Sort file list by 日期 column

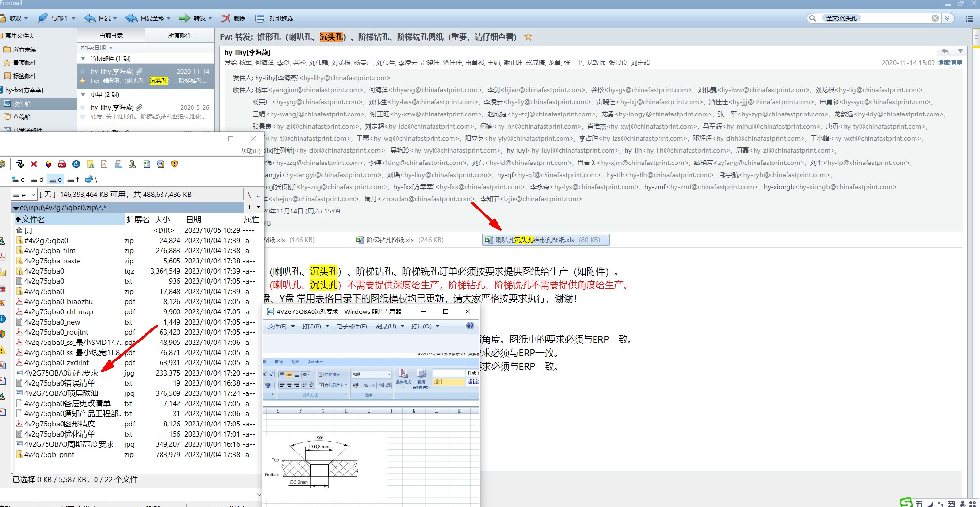(213, 219)
